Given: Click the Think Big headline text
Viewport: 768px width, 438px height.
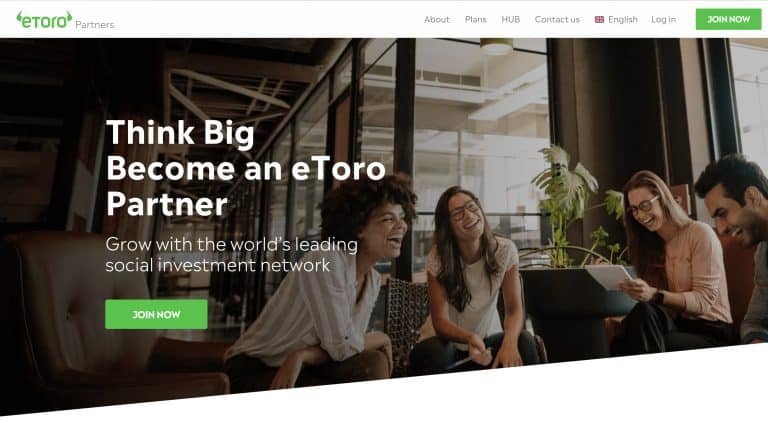Looking at the screenshot, I should click(x=180, y=133).
